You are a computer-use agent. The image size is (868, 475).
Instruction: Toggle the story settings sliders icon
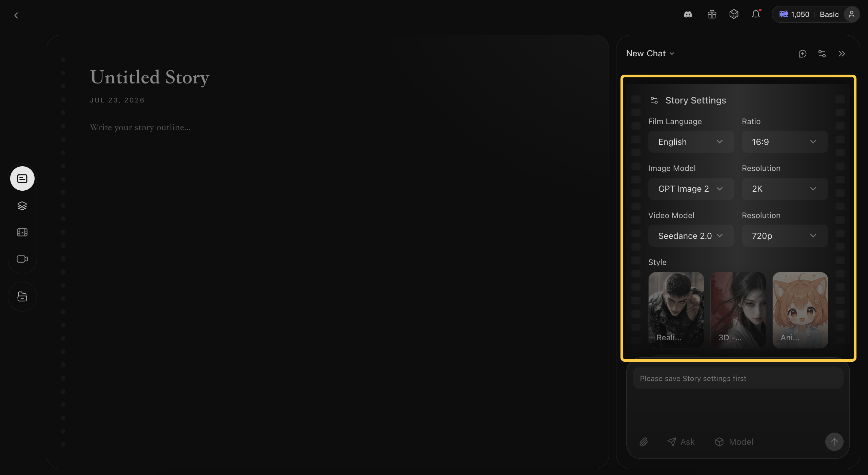click(x=822, y=54)
